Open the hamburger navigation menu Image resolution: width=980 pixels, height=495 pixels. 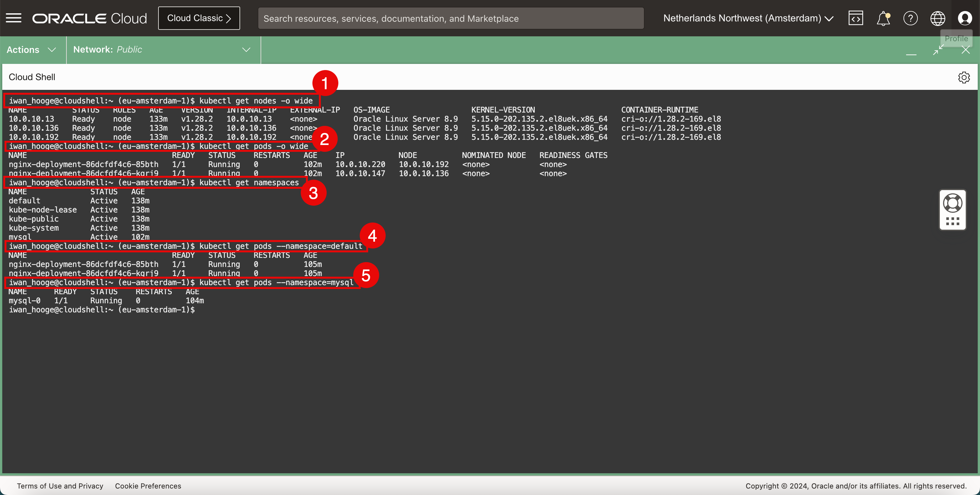pos(14,18)
